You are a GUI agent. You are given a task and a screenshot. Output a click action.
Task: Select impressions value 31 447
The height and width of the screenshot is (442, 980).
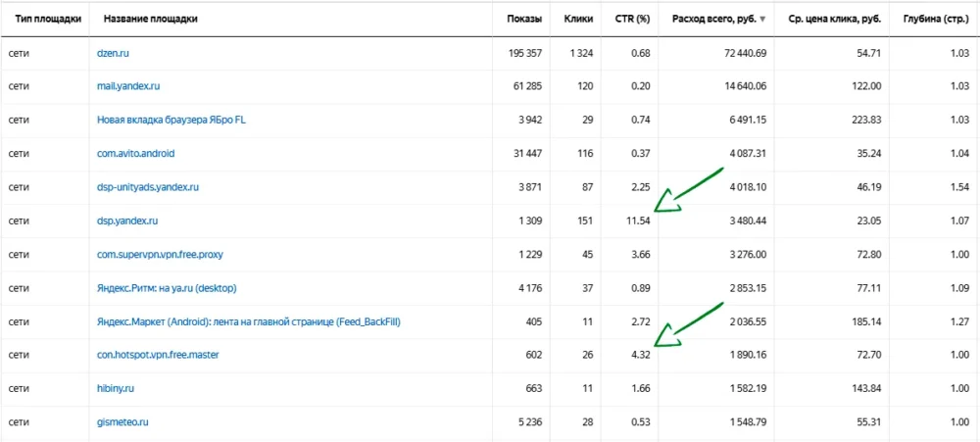pyautogui.click(x=529, y=153)
